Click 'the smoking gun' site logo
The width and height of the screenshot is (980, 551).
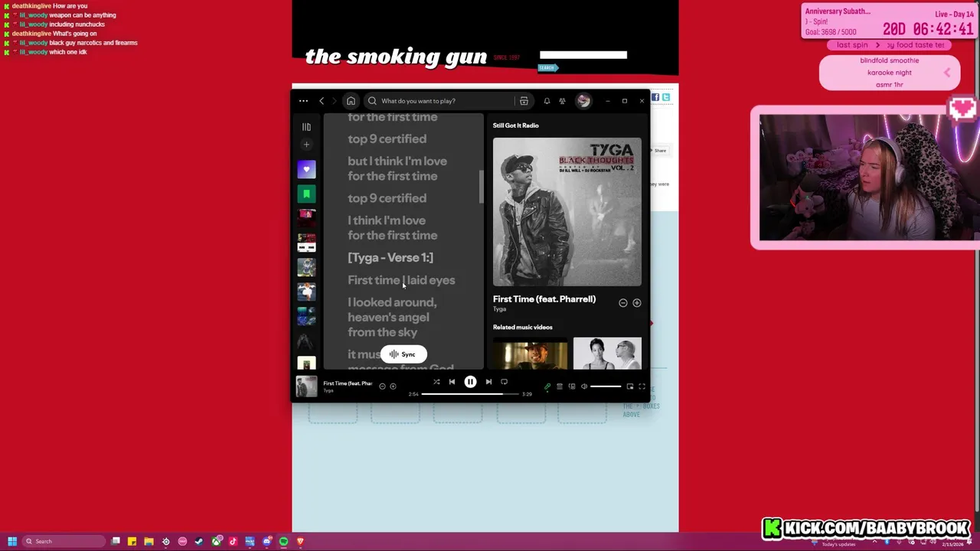coord(396,57)
